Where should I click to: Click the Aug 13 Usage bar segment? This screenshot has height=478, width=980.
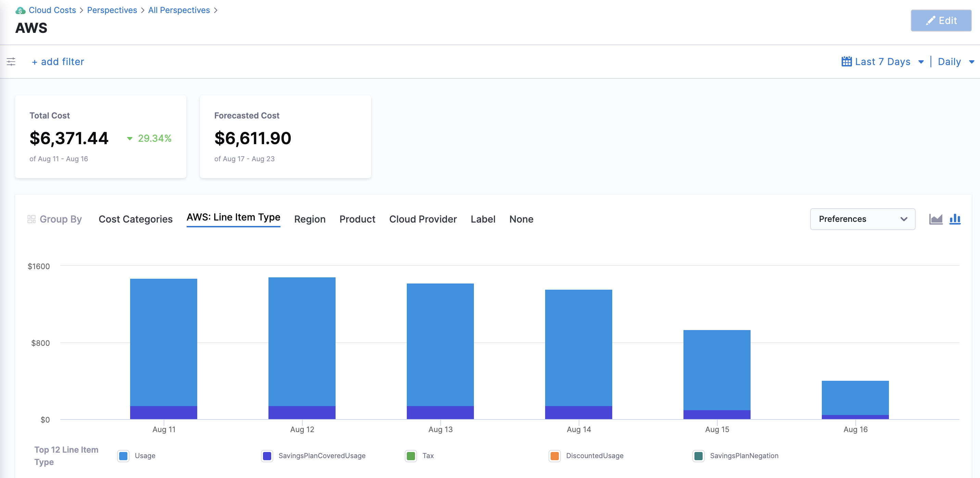pos(440,344)
